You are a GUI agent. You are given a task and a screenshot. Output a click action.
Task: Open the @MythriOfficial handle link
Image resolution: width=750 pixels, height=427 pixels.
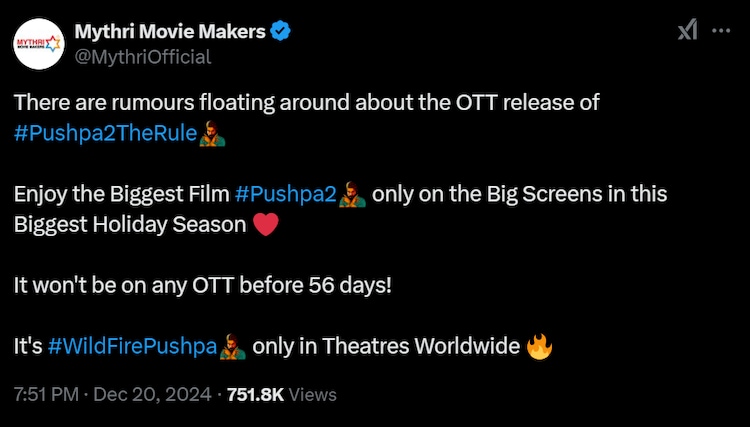(142, 56)
